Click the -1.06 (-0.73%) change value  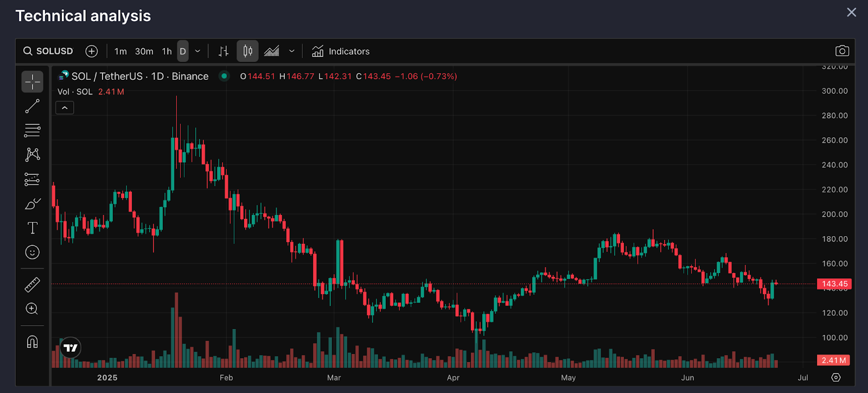426,77
